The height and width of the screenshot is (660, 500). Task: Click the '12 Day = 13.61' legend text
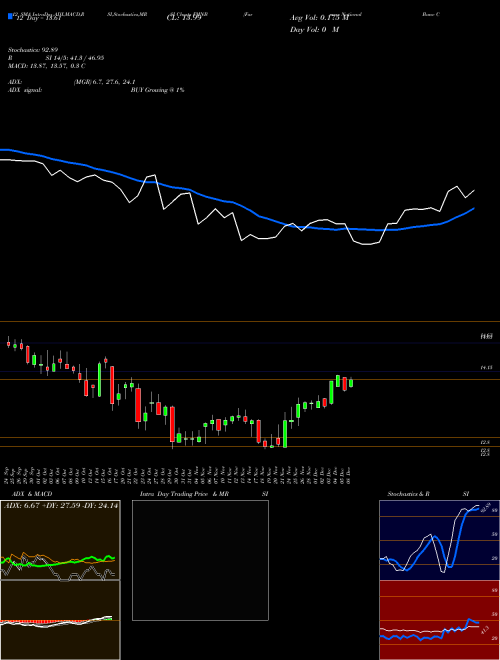tap(39, 18)
